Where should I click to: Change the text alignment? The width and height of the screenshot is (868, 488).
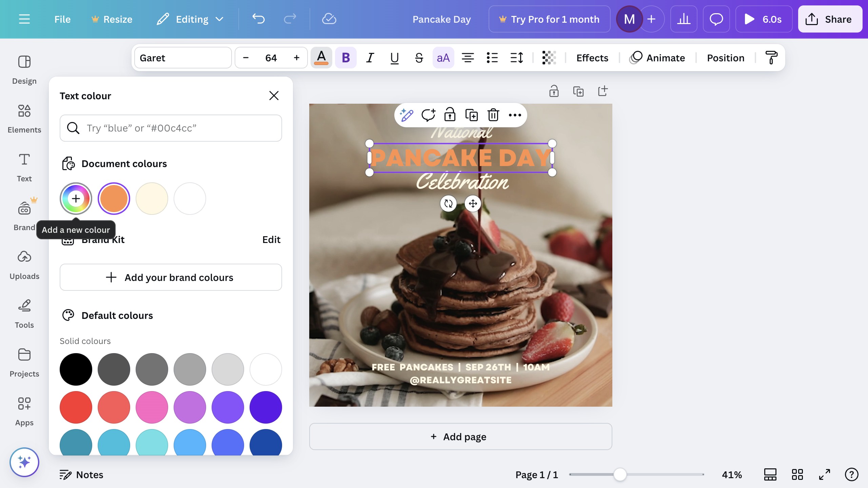(x=468, y=58)
